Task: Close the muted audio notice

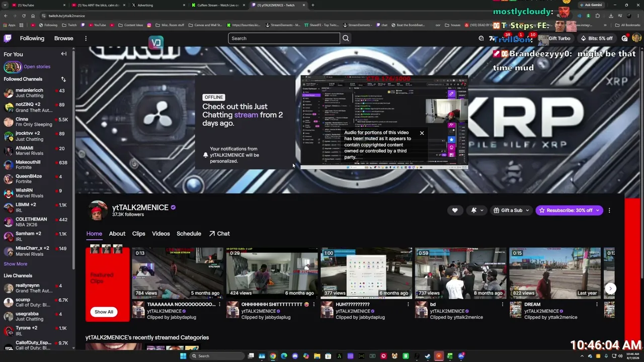Action: coord(422,133)
